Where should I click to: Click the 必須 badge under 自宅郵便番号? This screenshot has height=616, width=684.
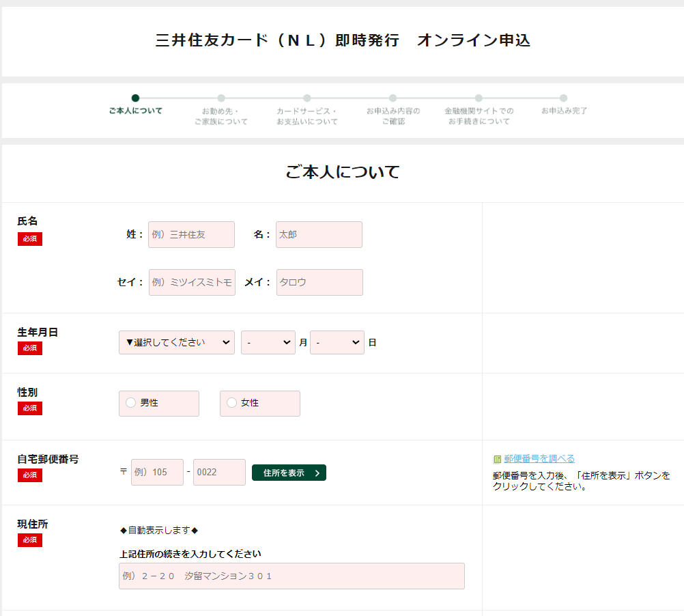[30, 475]
